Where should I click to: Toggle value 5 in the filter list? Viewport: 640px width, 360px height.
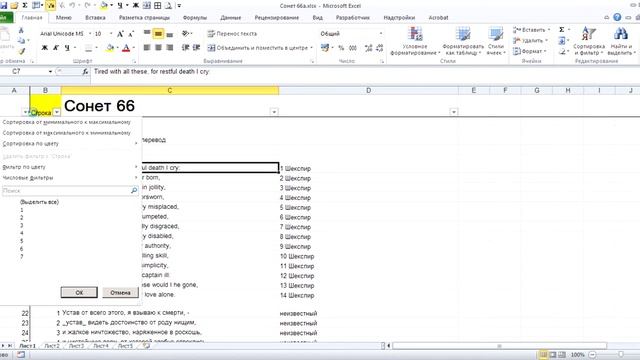[x=22, y=241]
